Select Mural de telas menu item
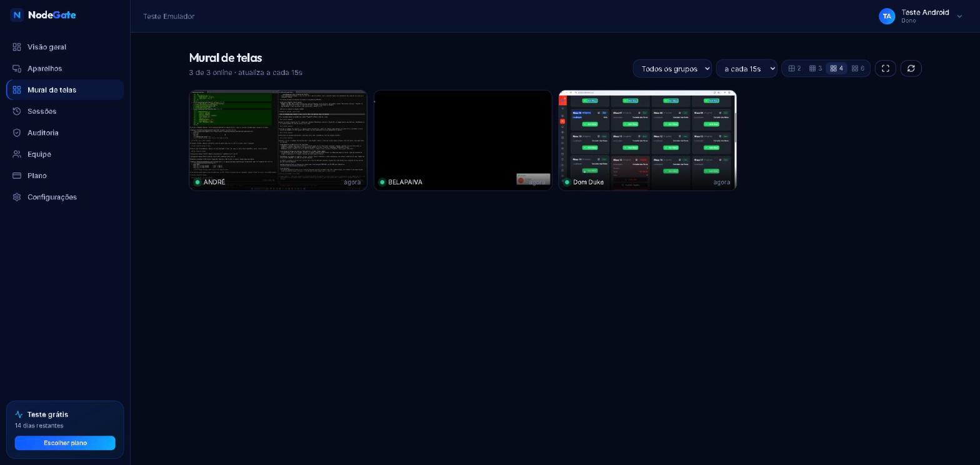 point(65,90)
